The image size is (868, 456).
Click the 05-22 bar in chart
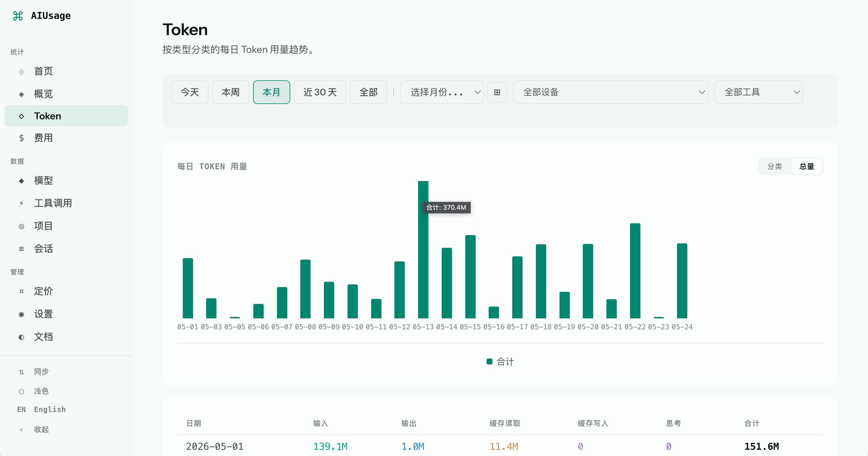pos(635,271)
